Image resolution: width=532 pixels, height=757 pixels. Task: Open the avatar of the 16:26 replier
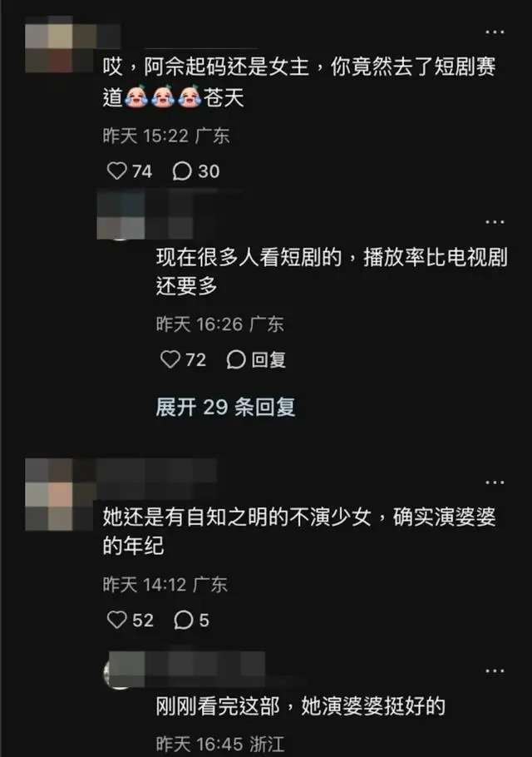click(121, 215)
